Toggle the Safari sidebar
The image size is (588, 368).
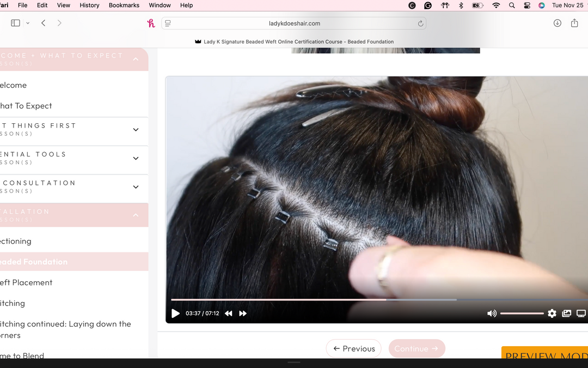[x=15, y=23]
